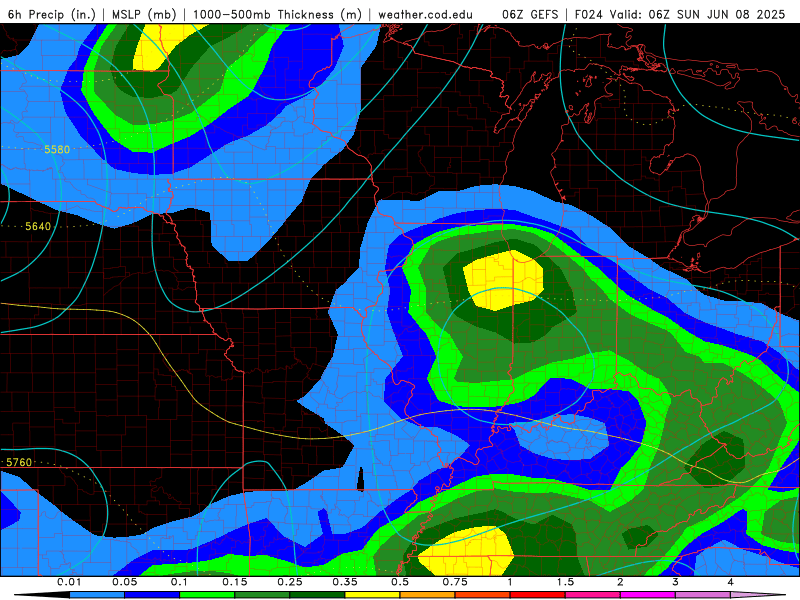Click the 5760 thickness contour label
800x600 pixels.
19,462
